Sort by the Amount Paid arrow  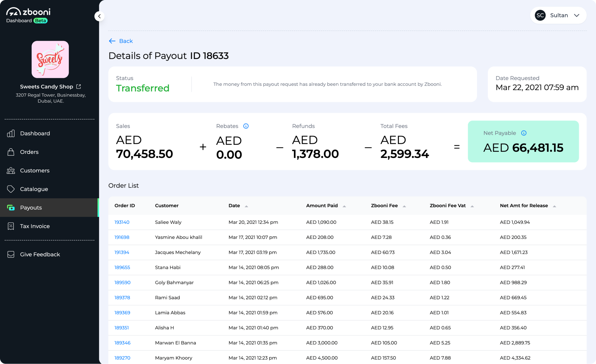click(344, 206)
